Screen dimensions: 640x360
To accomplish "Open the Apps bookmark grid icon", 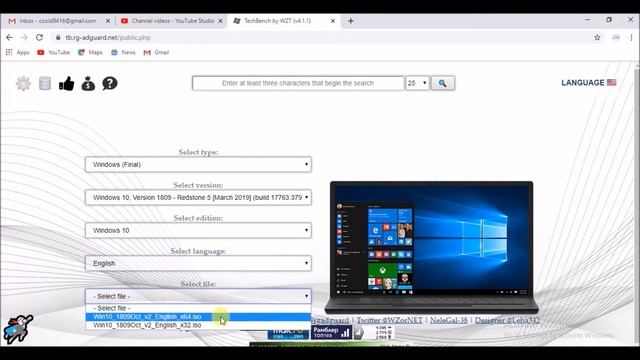I will [9, 52].
